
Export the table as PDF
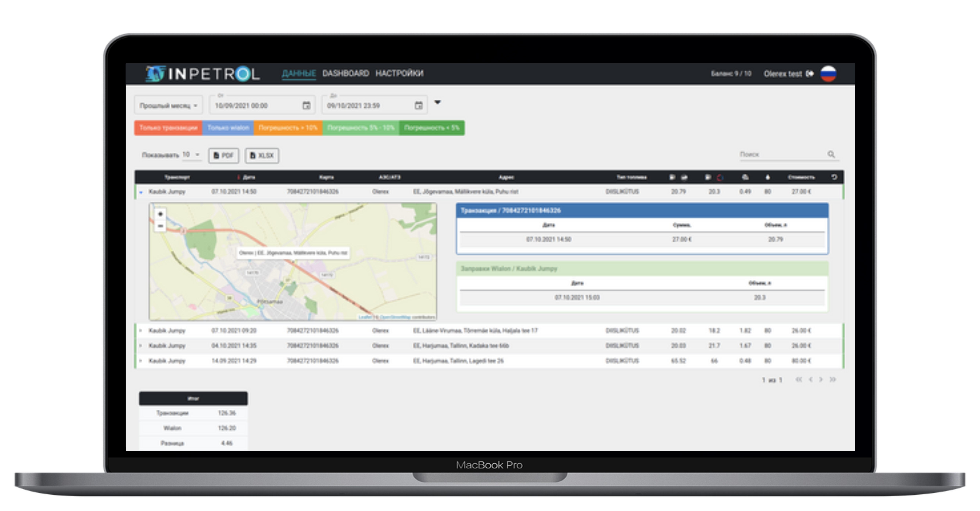[x=223, y=155]
